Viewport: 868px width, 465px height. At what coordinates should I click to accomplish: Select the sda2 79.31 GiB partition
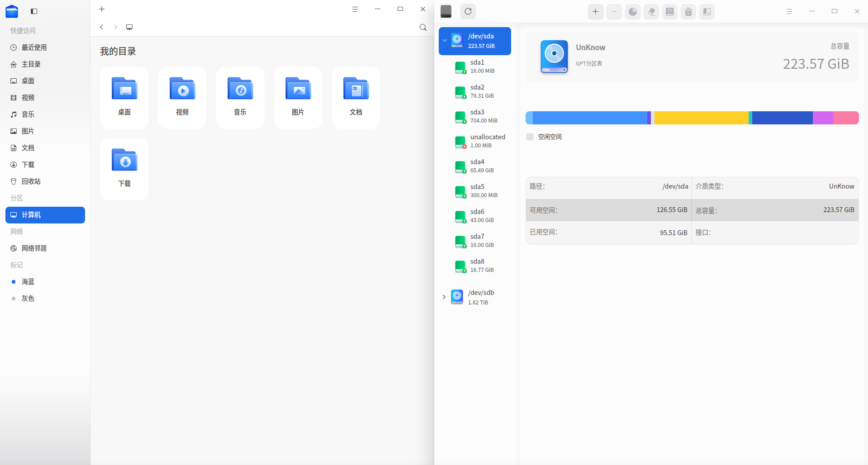475,91
